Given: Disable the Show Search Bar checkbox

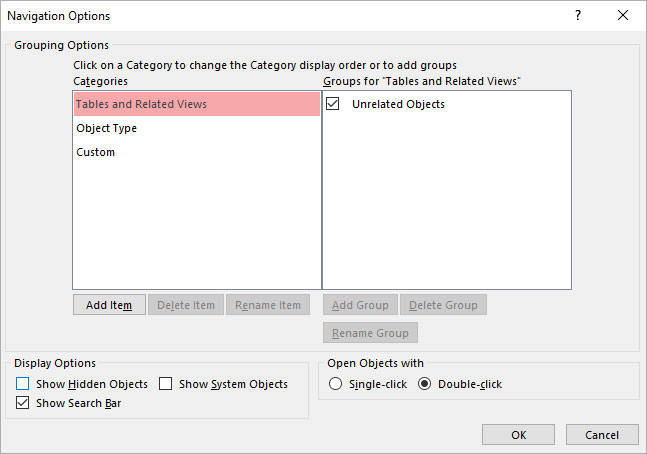Looking at the screenshot, I should click(22, 403).
